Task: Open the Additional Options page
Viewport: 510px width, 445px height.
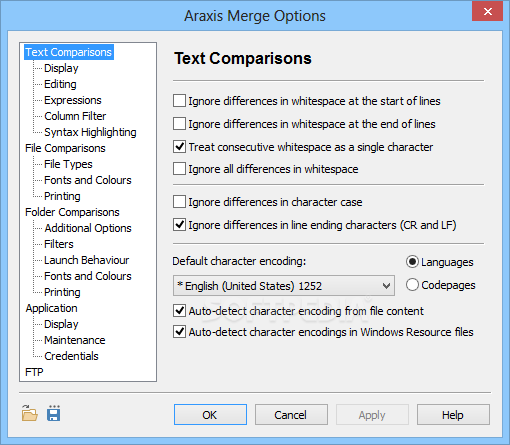Action: pos(88,228)
